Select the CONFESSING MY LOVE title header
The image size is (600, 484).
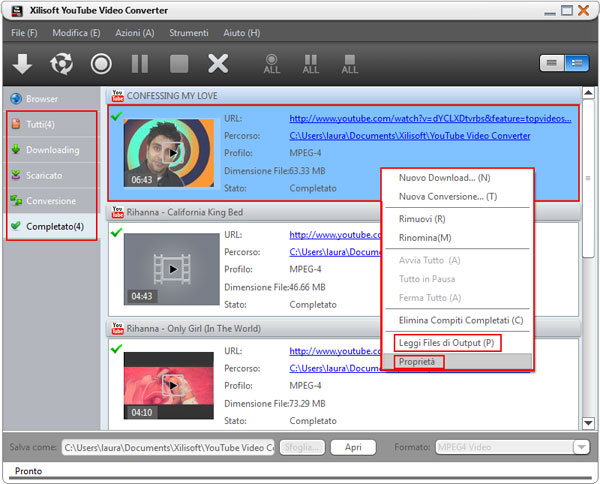coord(172,96)
